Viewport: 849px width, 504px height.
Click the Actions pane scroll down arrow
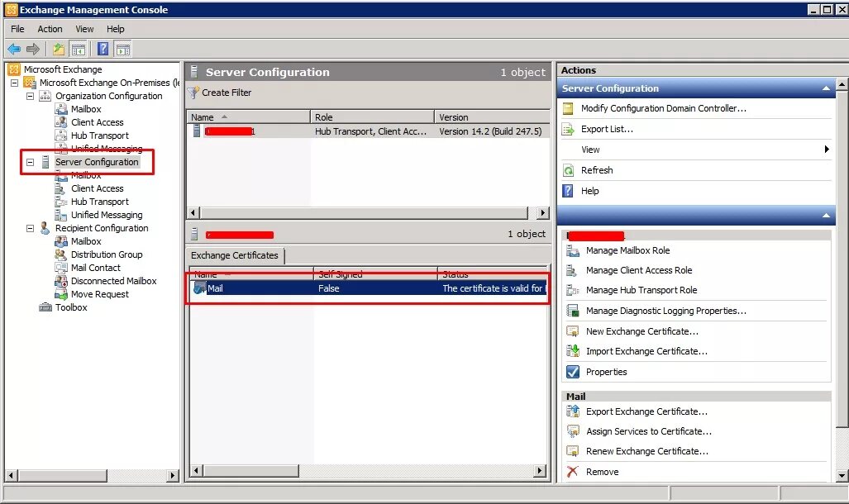pos(842,477)
